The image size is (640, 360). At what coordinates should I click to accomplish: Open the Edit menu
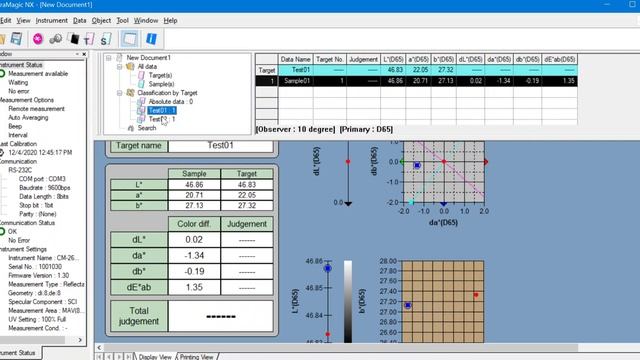point(5,20)
